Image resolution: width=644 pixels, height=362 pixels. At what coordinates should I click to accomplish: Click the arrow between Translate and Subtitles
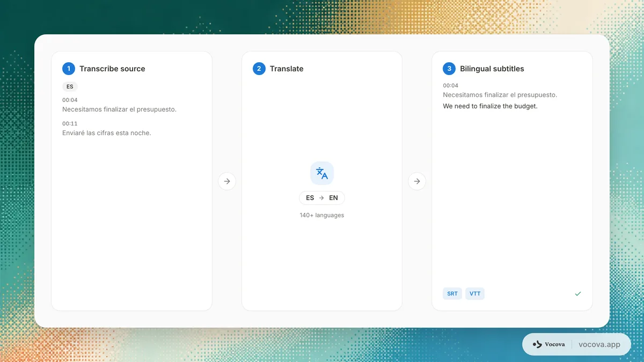click(x=417, y=181)
